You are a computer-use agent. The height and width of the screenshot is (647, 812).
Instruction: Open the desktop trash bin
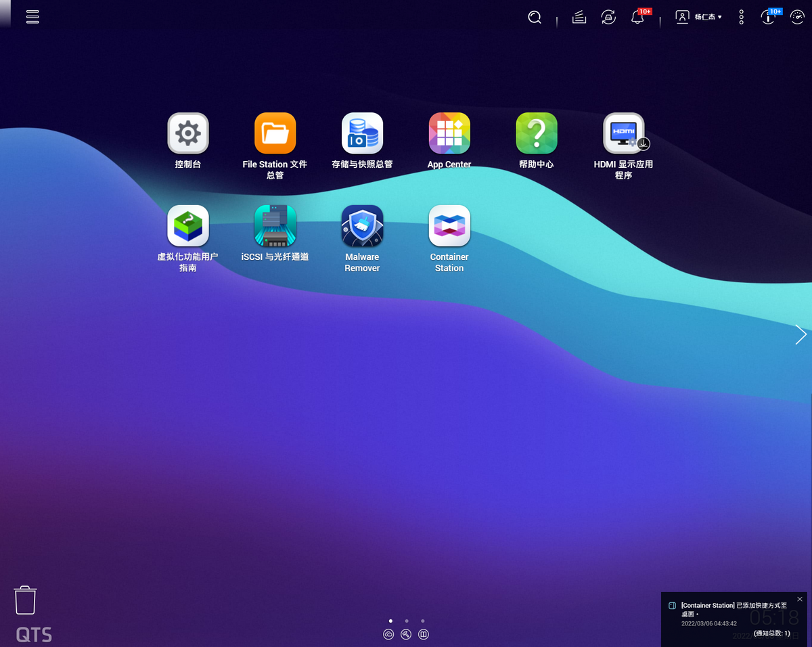pos(25,600)
